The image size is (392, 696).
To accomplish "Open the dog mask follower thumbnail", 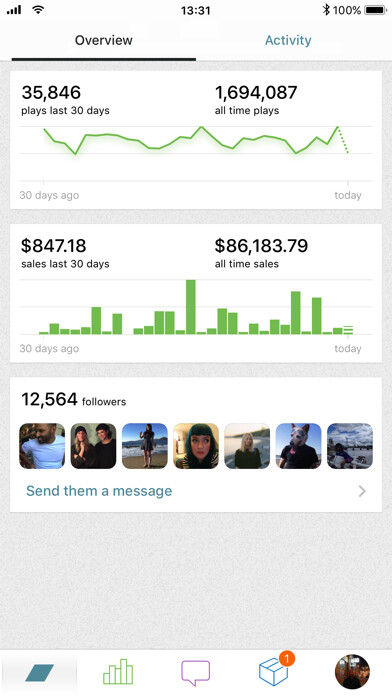I will (x=298, y=446).
